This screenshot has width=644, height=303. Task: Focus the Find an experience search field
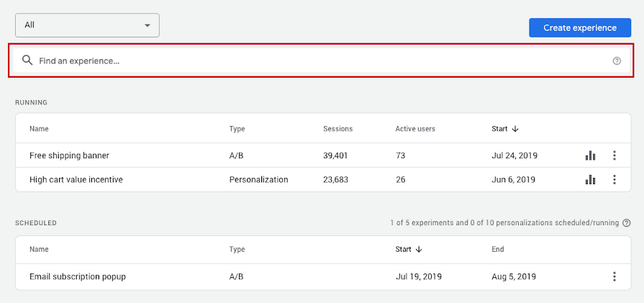click(317, 61)
